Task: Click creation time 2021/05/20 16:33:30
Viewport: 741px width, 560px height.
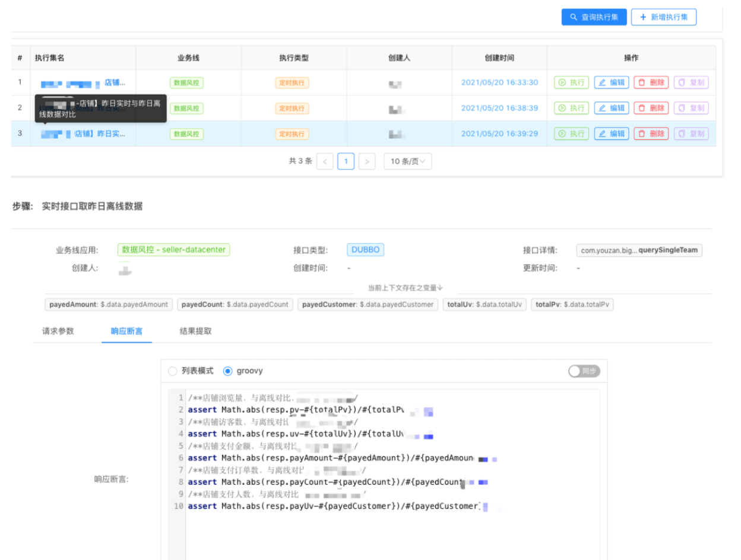Action: pyautogui.click(x=499, y=82)
